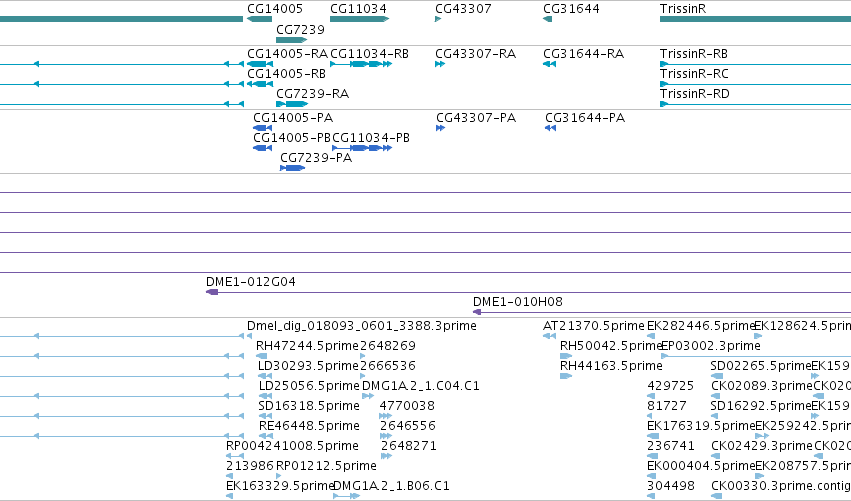Select EST AT21370.5prime
The width and height of the screenshot is (851, 501).
coord(594,326)
